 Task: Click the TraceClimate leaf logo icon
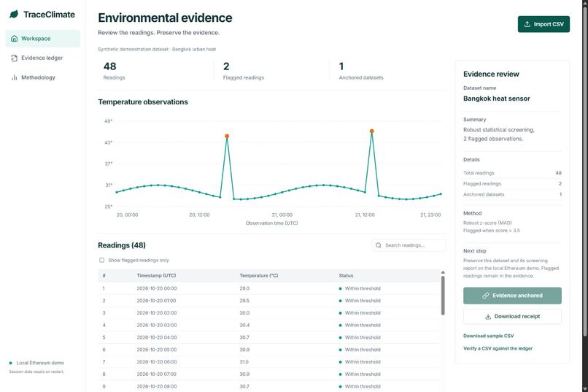(x=14, y=15)
